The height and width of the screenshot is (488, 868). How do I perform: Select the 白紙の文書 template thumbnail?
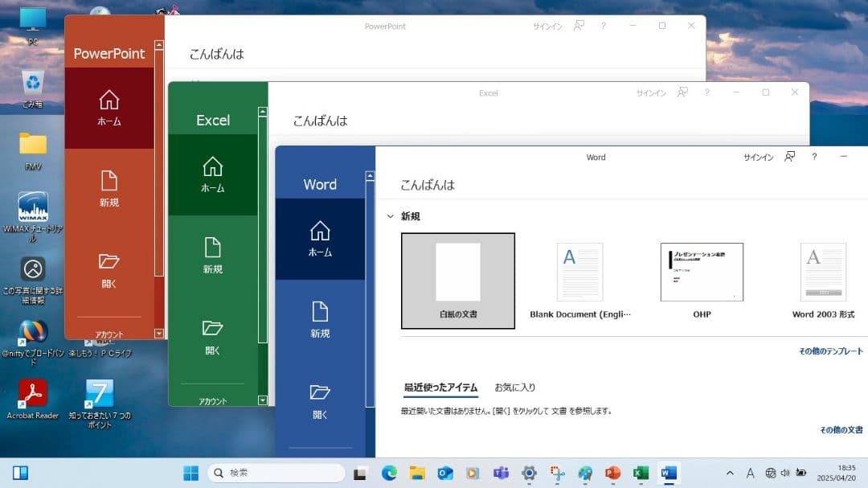click(457, 280)
